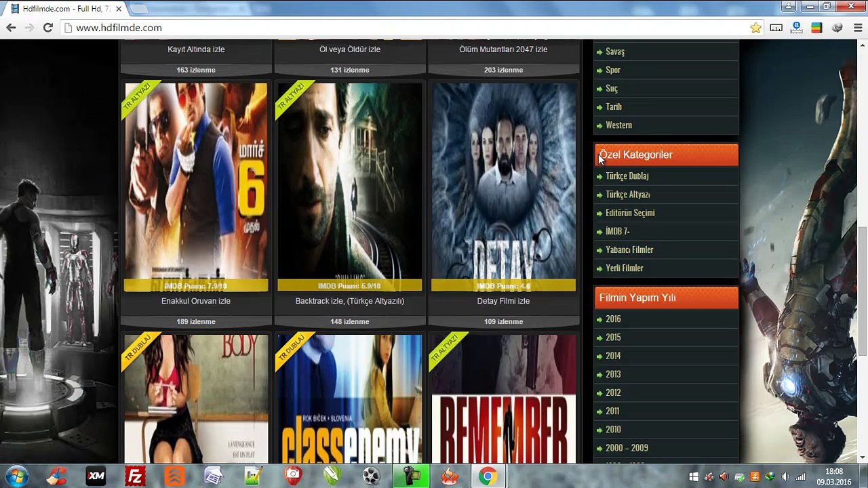The image size is (868, 488).
Task: Switch to Google Chrome on the taskbar
Action: pyautogui.click(x=487, y=476)
